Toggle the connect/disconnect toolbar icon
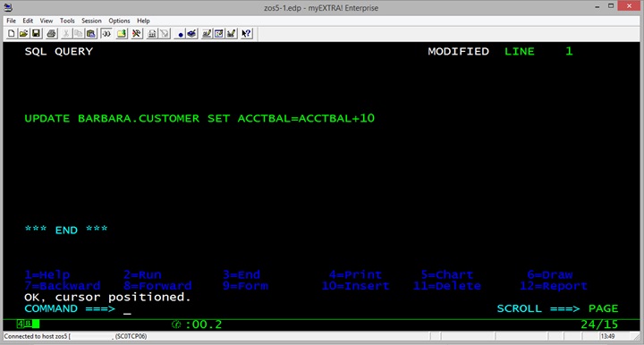 pos(106,34)
